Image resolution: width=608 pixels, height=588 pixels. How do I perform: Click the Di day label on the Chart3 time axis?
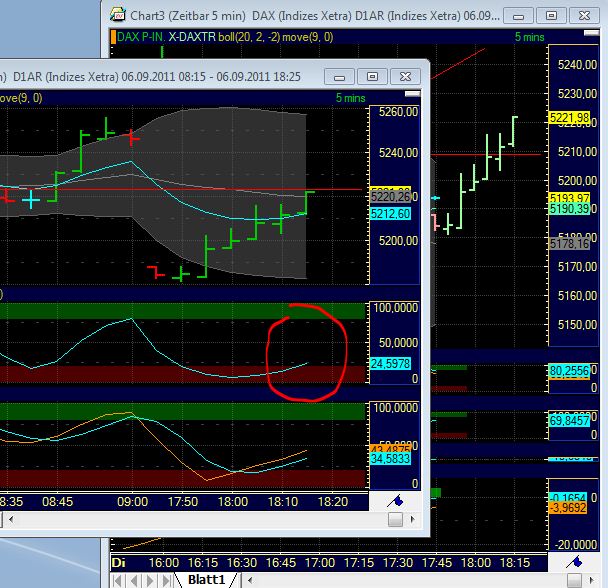[118, 562]
